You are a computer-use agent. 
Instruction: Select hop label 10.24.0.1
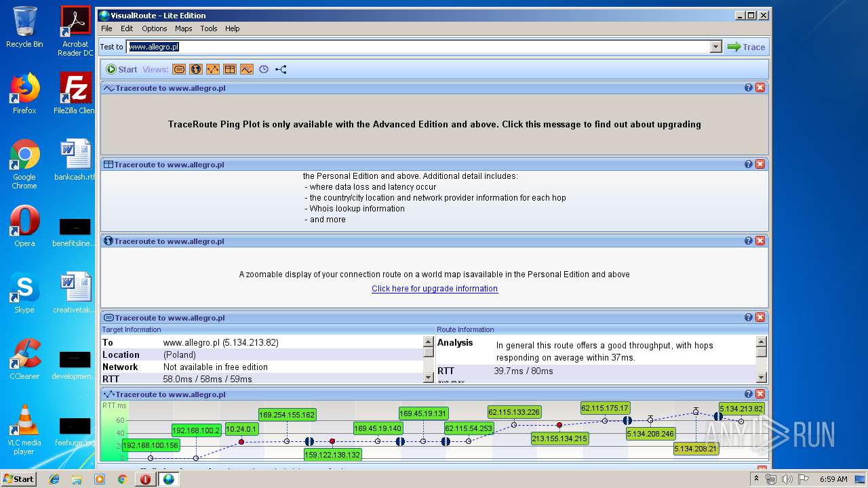pos(241,429)
